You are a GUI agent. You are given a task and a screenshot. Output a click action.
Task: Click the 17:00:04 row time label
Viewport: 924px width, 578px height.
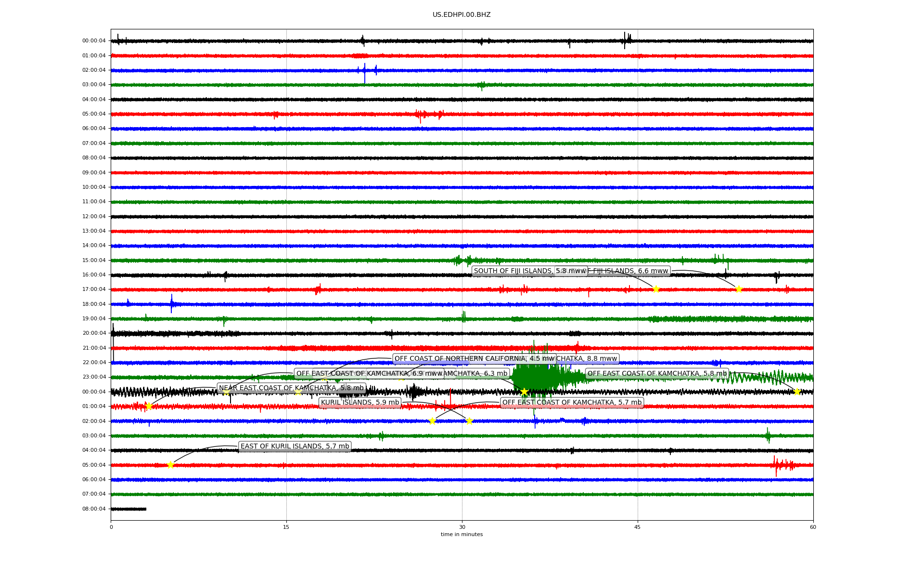[94, 289]
